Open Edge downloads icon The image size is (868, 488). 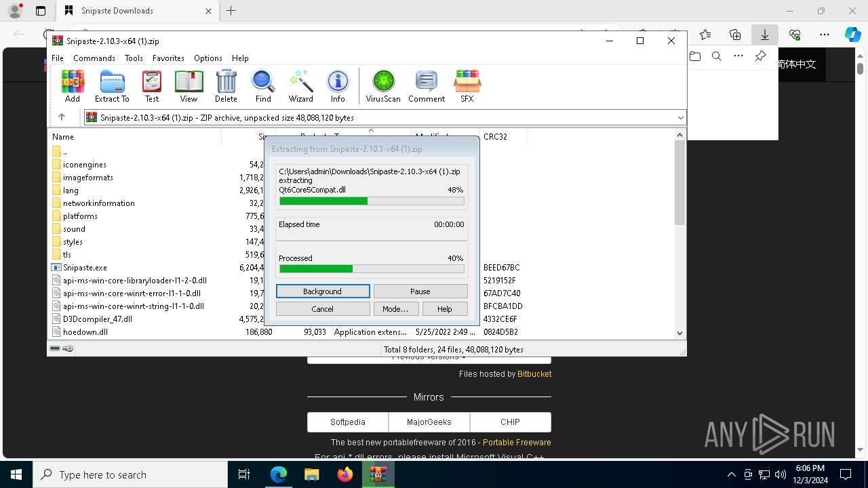coord(765,35)
